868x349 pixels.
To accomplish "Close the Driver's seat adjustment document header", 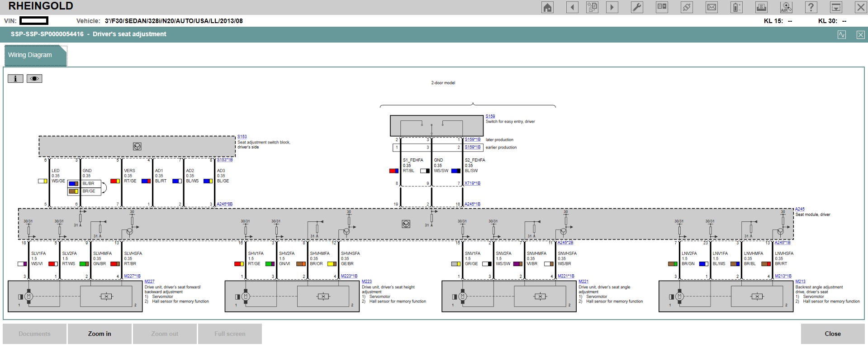I will (x=860, y=35).
